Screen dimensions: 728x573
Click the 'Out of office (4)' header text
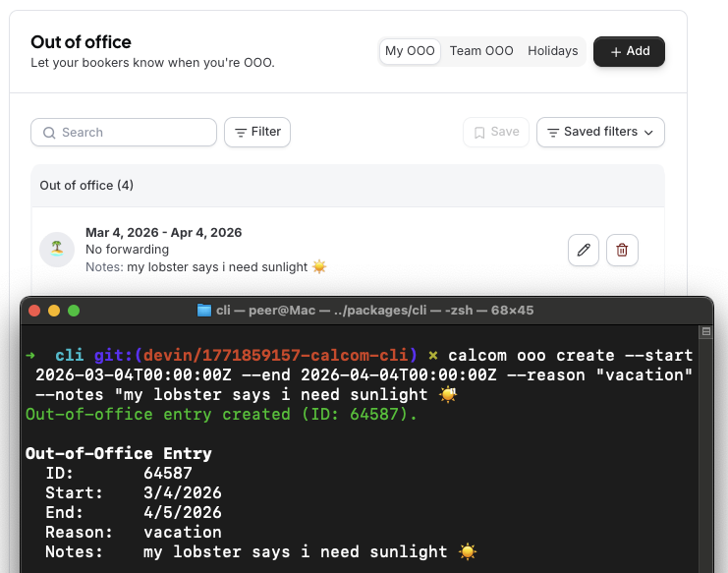tap(86, 186)
